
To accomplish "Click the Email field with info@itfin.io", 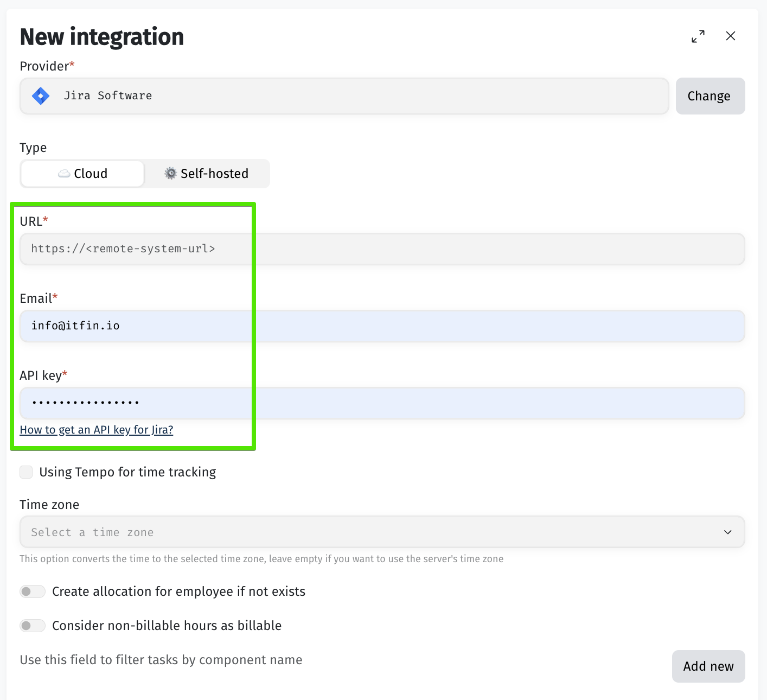I will pos(382,326).
